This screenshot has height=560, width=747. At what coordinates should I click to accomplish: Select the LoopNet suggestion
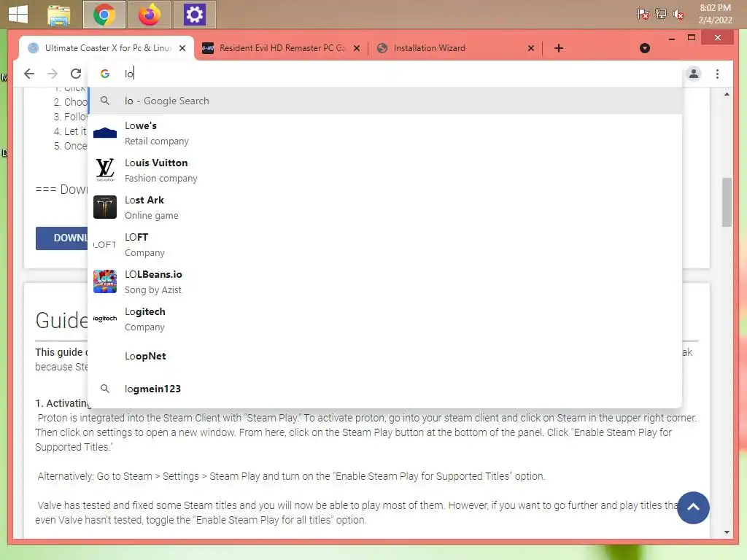tap(385, 356)
